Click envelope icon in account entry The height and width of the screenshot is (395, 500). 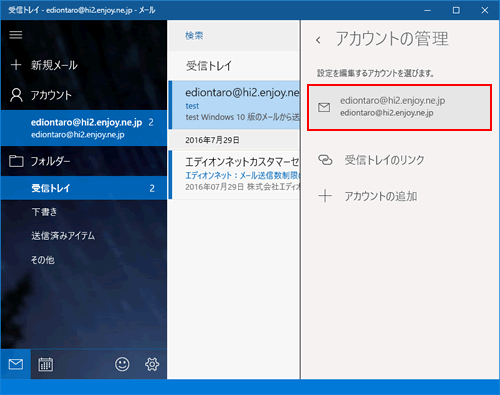(x=324, y=107)
